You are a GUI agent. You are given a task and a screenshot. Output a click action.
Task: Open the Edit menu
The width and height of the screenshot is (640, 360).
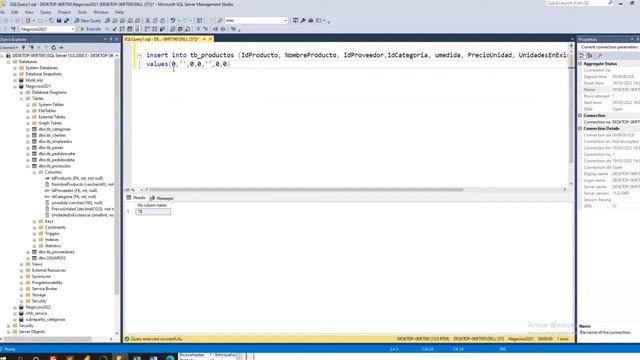click(15, 12)
